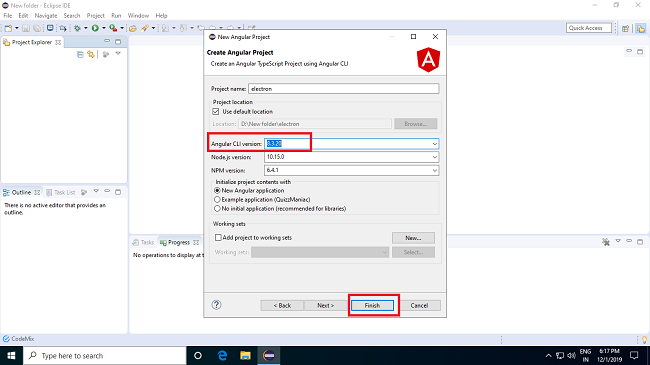Open the Node.js version dropdown
This screenshot has width=650, height=365.
pyautogui.click(x=434, y=157)
